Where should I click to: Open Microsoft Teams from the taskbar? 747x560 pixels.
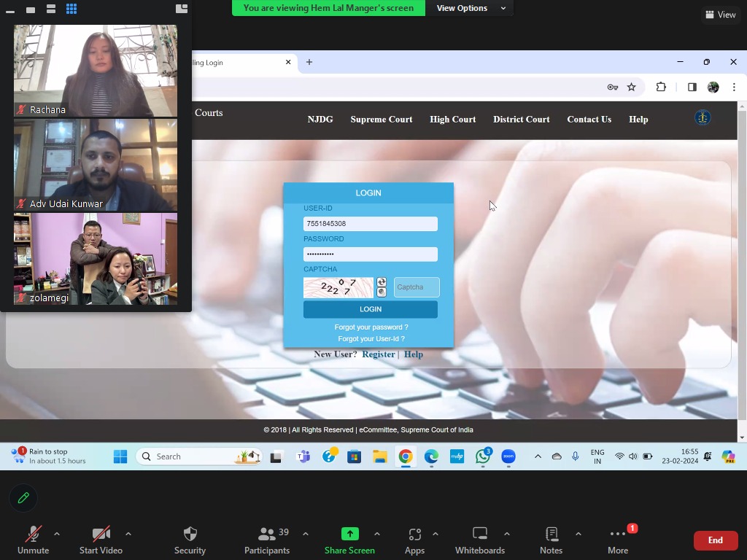[303, 456]
